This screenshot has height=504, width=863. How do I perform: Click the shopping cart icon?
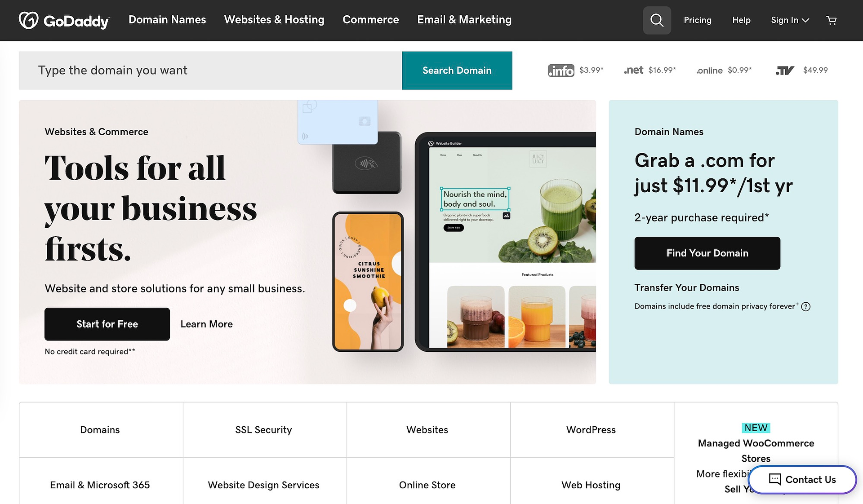[x=832, y=20]
